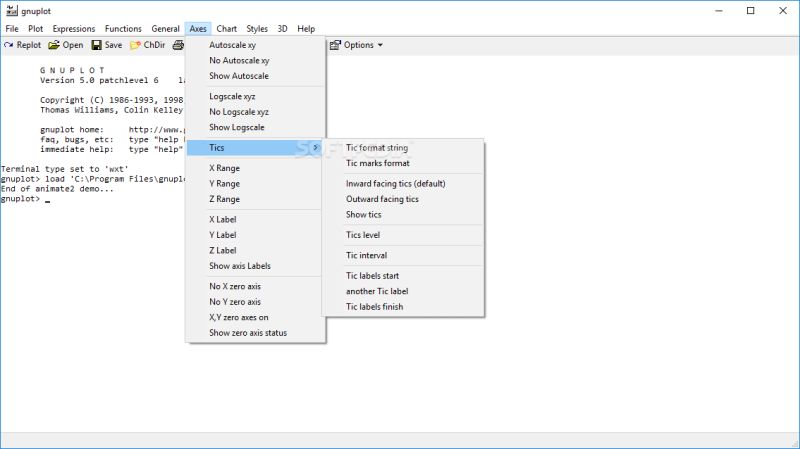The height and width of the screenshot is (449, 800).
Task: Select Z Range entry
Action: (x=256, y=199)
